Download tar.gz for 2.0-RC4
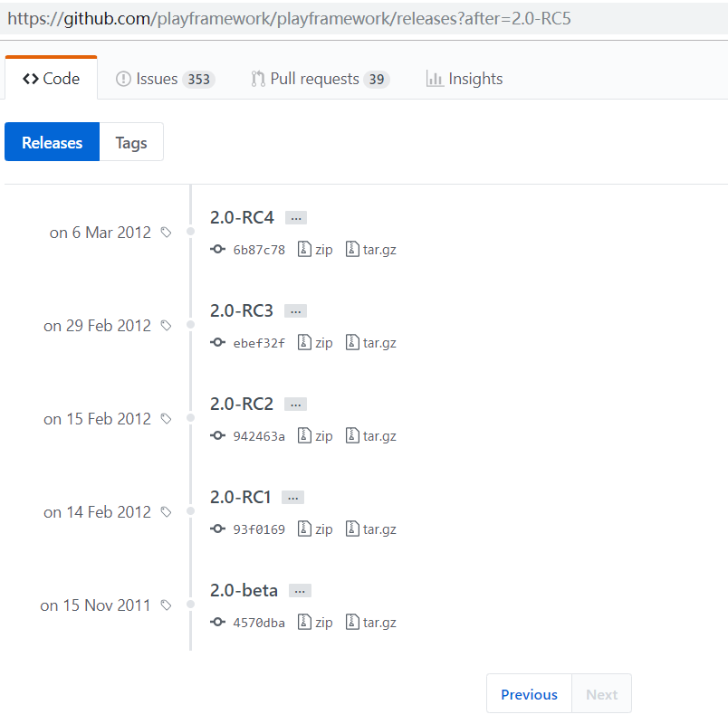The height and width of the screenshot is (724, 728). [371, 249]
